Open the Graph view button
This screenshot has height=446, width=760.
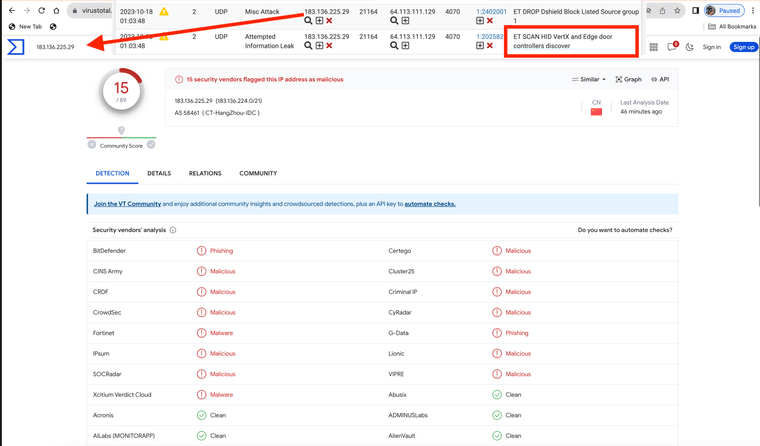629,79
